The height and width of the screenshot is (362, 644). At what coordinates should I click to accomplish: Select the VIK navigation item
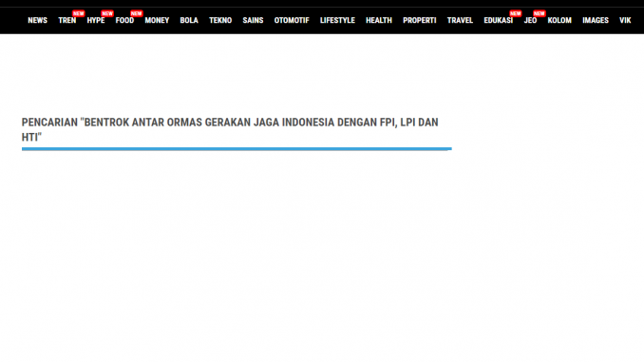coord(625,20)
